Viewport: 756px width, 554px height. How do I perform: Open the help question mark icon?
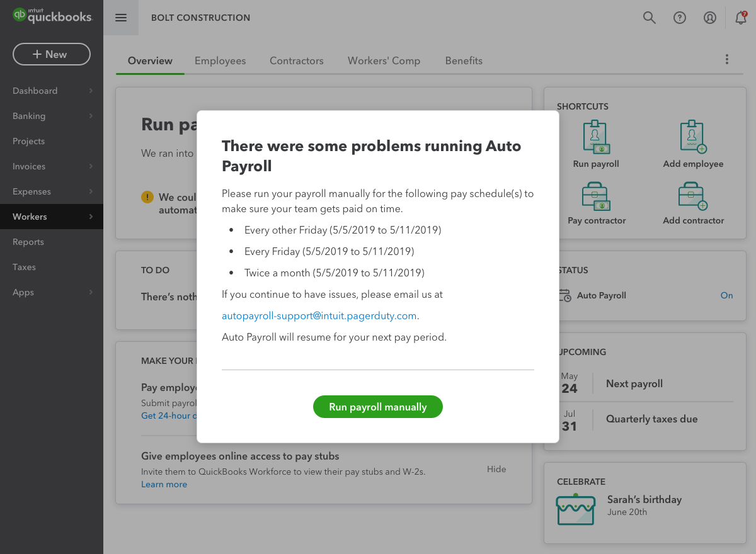[x=679, y=18]
